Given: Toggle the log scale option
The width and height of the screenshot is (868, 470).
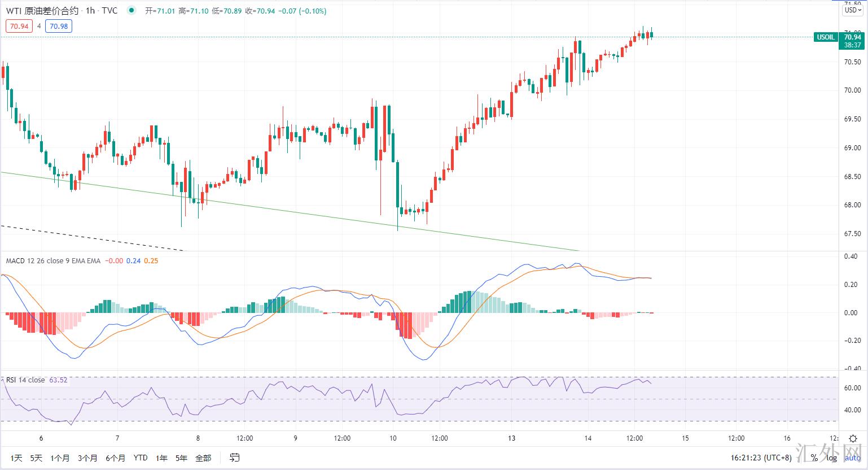Looking at the screenshot, I should [831, 458].
